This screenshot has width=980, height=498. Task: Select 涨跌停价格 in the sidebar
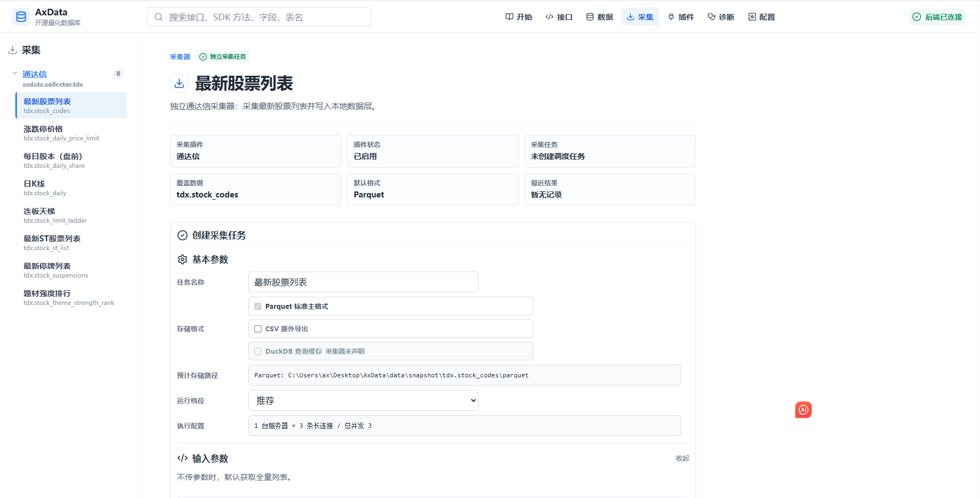[71, 133]
